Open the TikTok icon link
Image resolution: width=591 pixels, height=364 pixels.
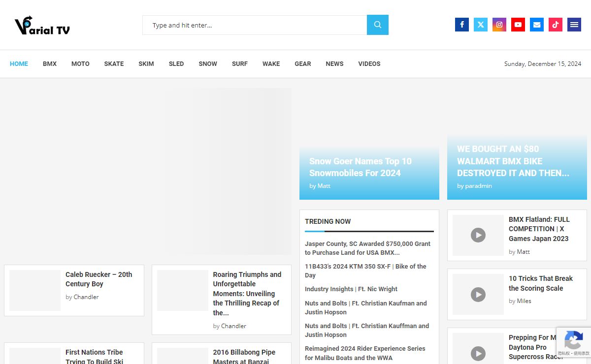click(555, 25)
